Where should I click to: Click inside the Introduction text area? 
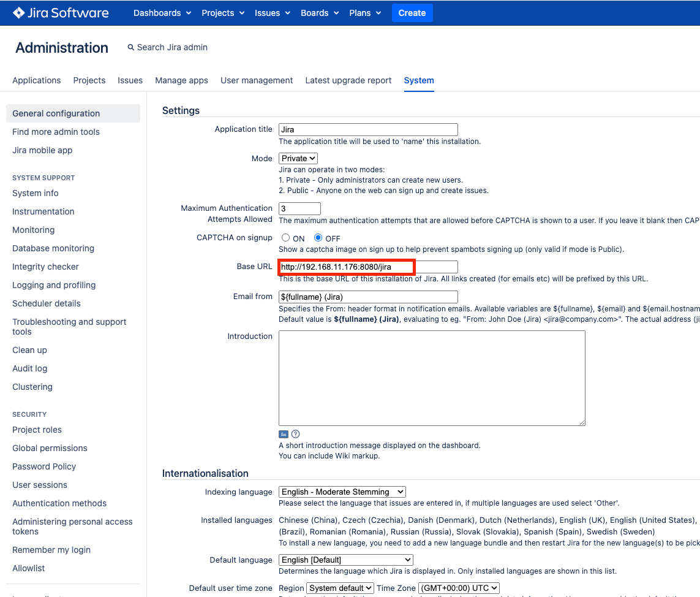[x=432, y=378]
